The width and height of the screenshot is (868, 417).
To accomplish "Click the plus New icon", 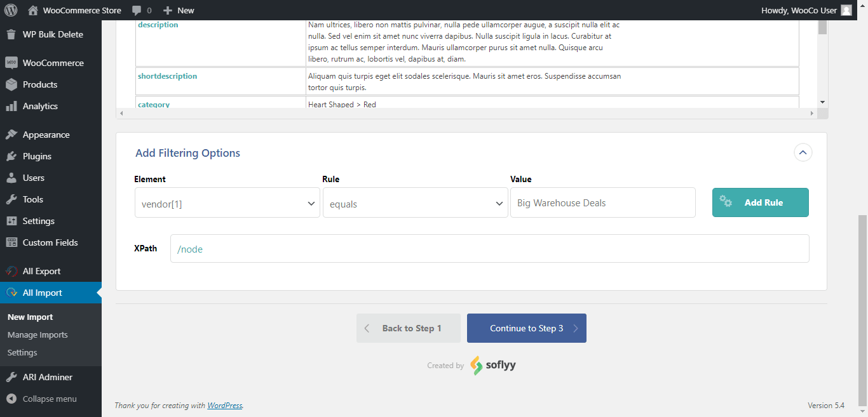I will (x=168, y=10).
